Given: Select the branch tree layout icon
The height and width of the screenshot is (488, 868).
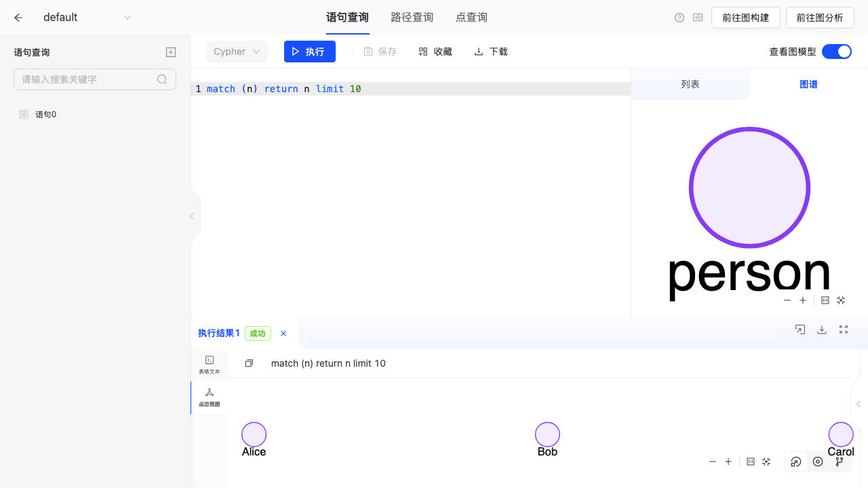Looking at the screenshot, I should pyautogui.click(x=840, y=462).
